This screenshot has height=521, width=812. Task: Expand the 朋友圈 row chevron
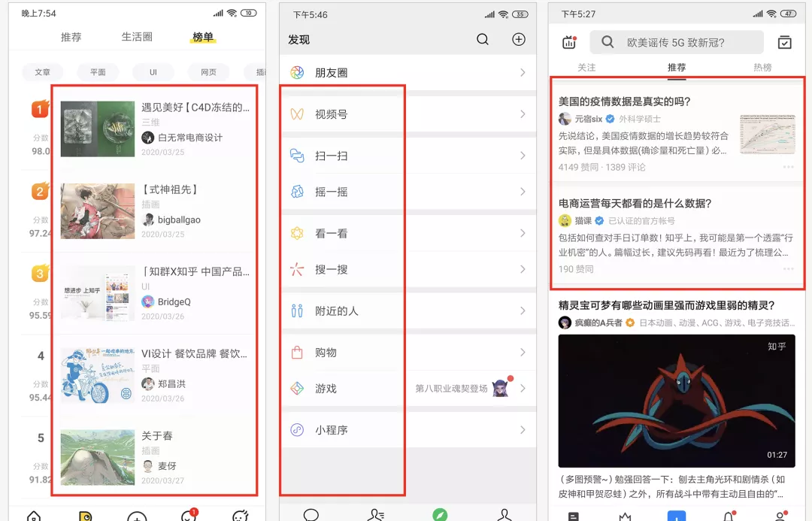(523, 72)
